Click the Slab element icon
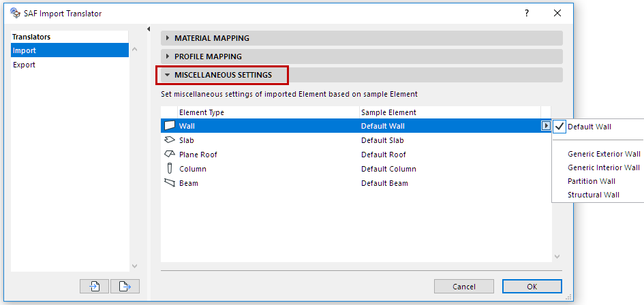The height and width of the screenshot is (305, 644). [x=170, y=140]
